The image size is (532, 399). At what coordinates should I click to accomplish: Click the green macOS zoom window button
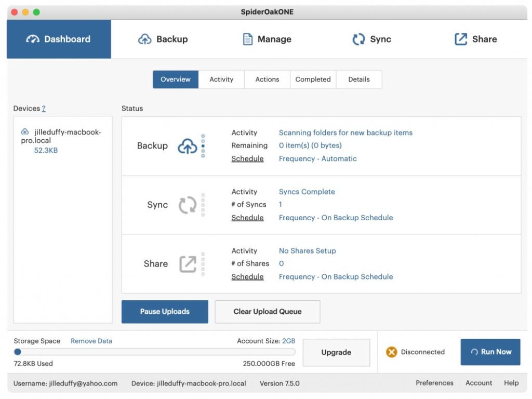[36, 12]
